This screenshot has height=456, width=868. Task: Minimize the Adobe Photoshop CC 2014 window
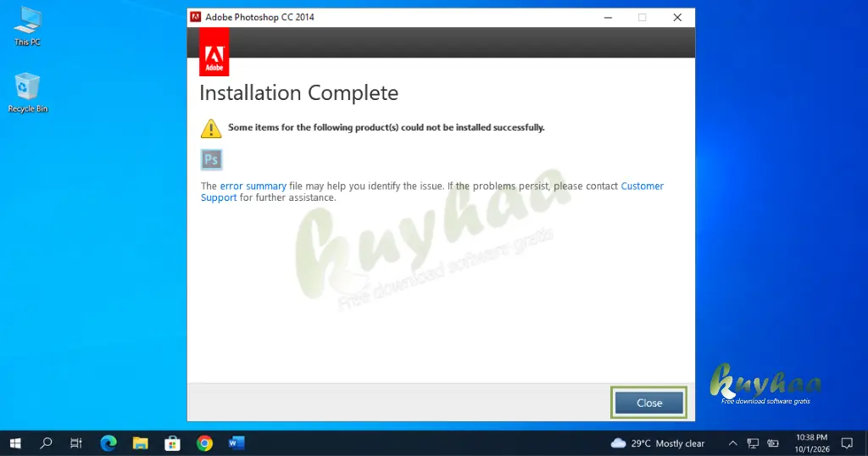click(x=608, y=17)
